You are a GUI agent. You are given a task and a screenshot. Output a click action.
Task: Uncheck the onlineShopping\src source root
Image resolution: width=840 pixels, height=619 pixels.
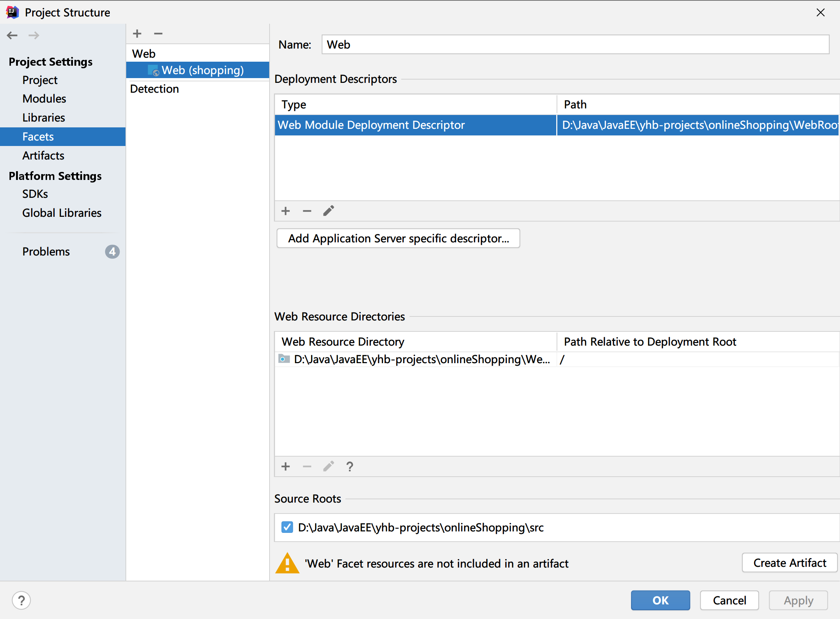[x=287, y=527]
